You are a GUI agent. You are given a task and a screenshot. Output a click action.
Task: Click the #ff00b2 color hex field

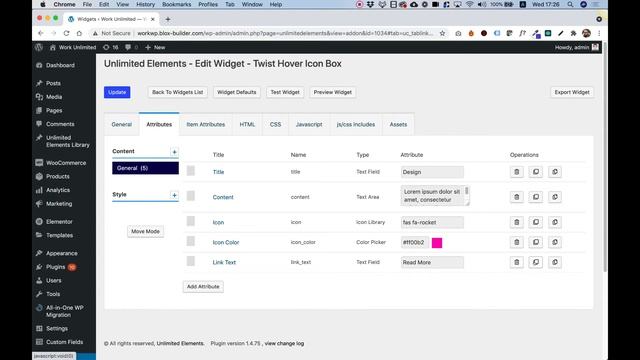point(415,242)
